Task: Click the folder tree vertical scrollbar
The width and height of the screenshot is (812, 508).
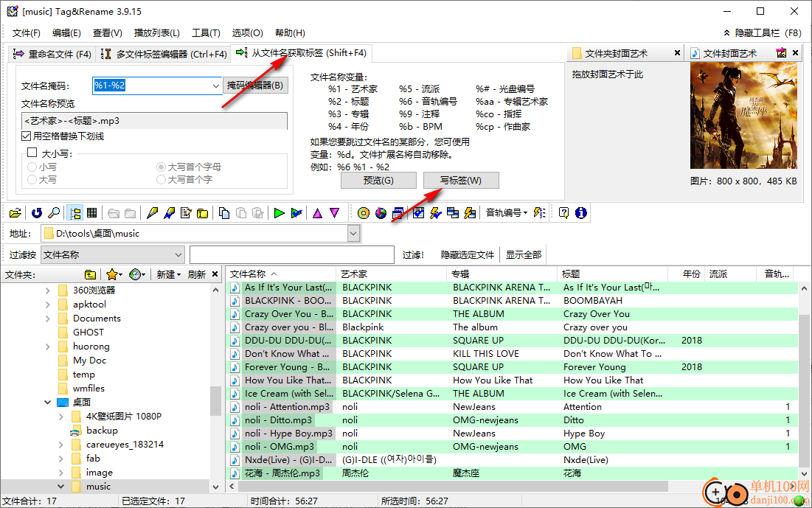Action: point(215,401)
